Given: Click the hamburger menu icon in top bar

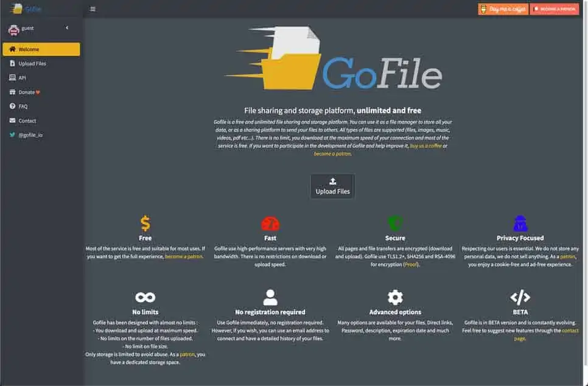Looking at the screenshot, I should point(93,9).
